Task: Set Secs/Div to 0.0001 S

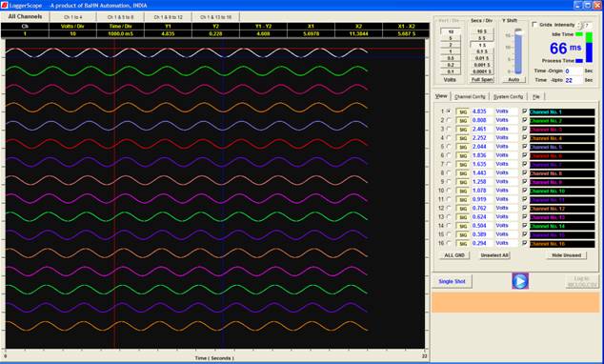Action: [482, 71]
